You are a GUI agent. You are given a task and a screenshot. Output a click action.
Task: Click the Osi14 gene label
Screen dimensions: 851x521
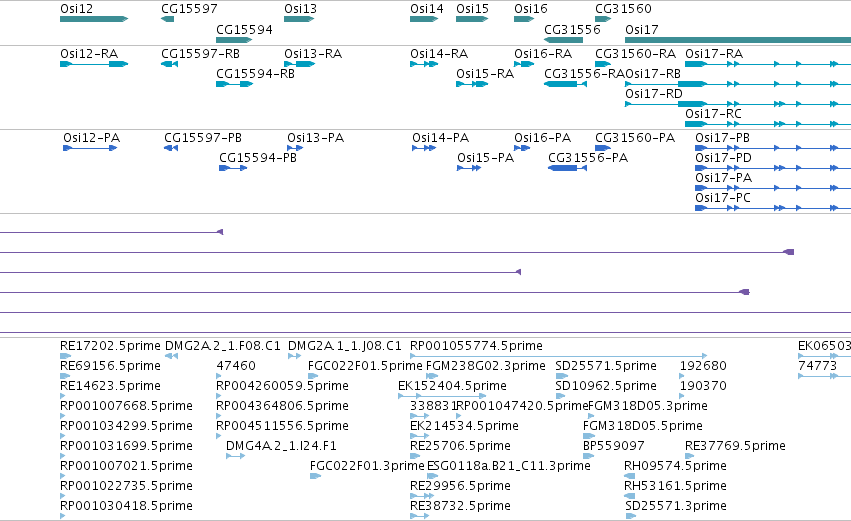click(427, 9)
